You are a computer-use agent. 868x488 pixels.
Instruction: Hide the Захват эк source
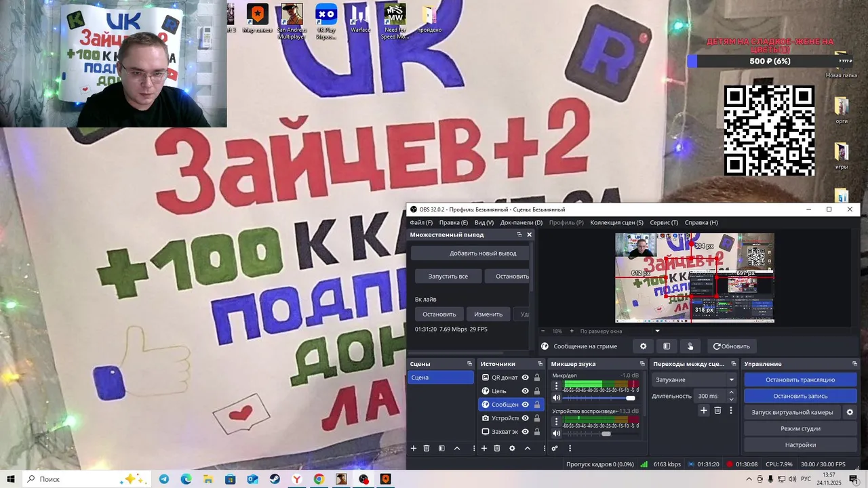tap(525, 432)
